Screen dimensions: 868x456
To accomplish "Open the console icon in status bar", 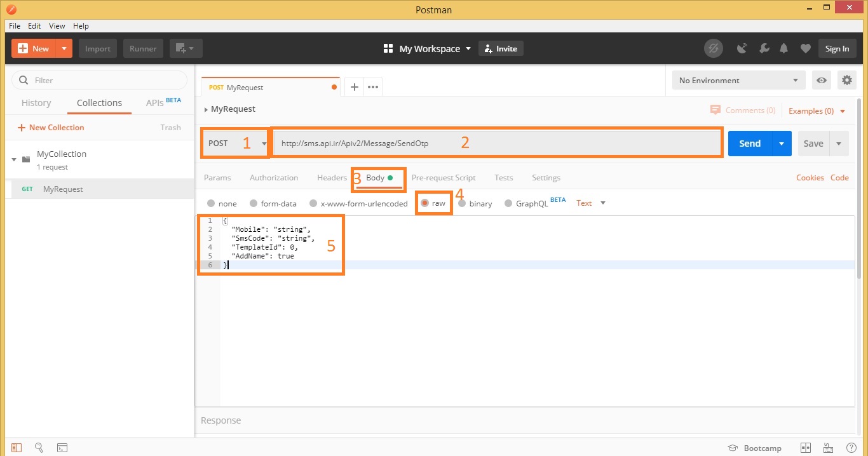I will click(x=62, y=448).
